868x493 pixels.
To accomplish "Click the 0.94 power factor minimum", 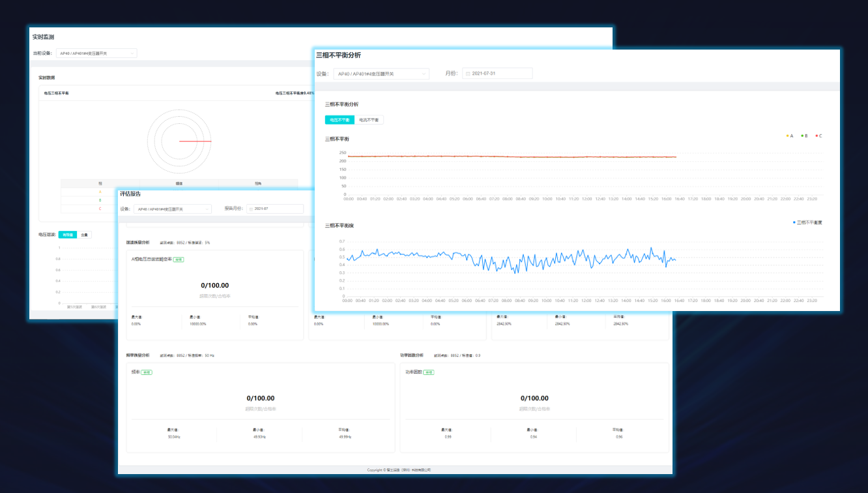I will 534,437.
